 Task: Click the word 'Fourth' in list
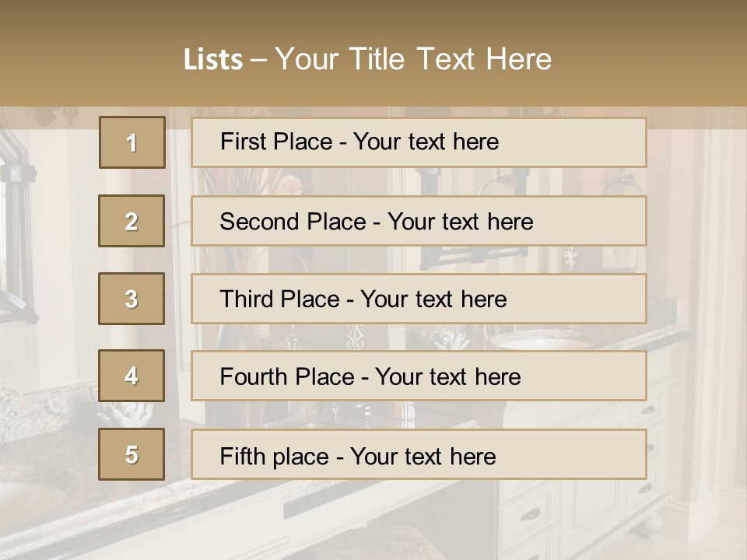(x=254, y=377)
